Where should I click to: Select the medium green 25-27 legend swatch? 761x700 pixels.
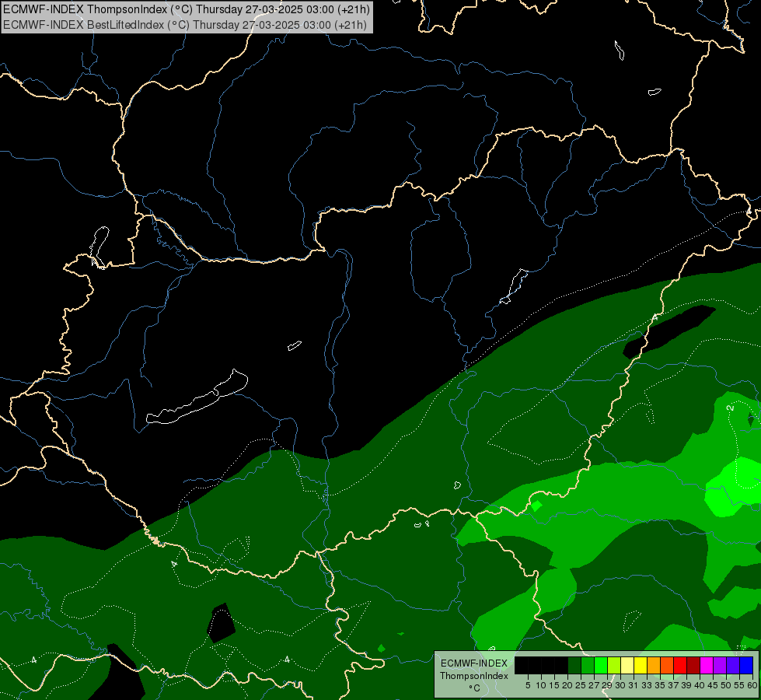click(x=588, y=665)
